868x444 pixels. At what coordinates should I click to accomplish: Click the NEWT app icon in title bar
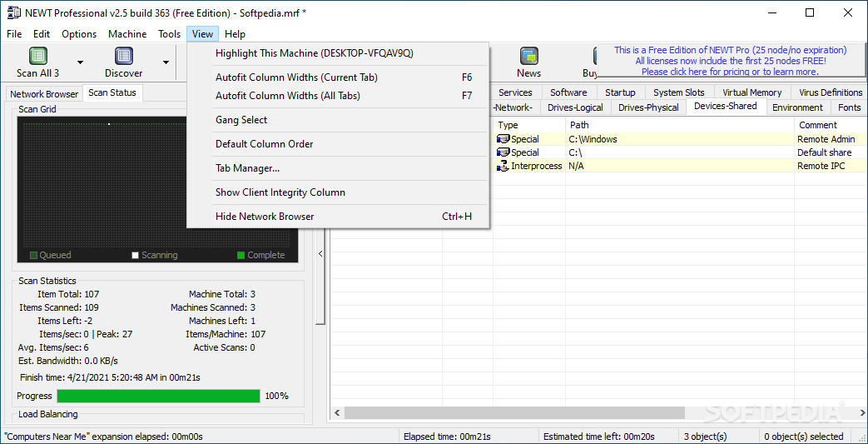click(x=12, y=12)
